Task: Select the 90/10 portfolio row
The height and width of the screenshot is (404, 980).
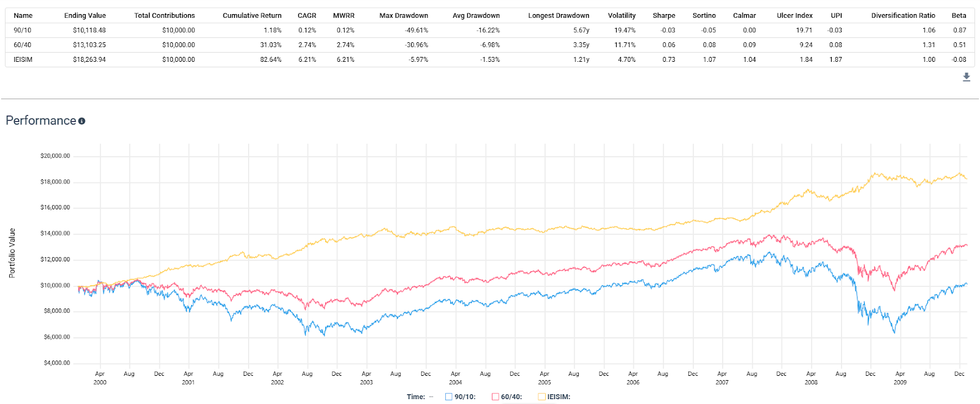Action: click(x=489, y=30)
